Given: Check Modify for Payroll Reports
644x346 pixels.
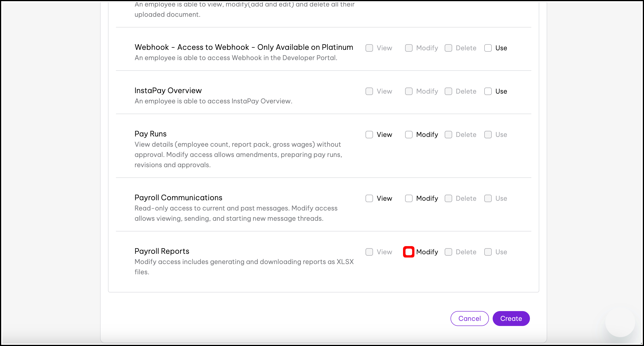Looking at the screenshot, I should (409, 252).
